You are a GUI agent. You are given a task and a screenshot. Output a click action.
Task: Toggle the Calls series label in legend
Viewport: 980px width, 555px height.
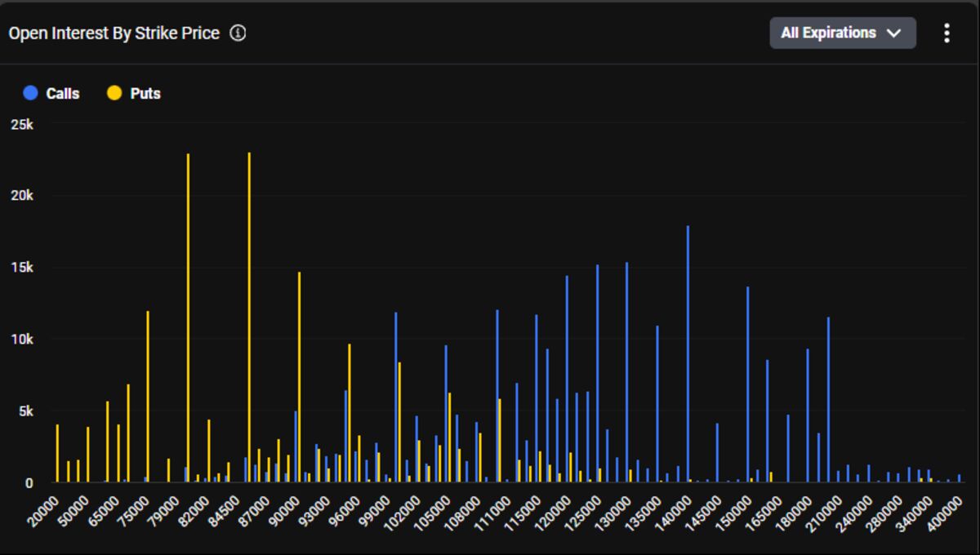coord(63,94)
